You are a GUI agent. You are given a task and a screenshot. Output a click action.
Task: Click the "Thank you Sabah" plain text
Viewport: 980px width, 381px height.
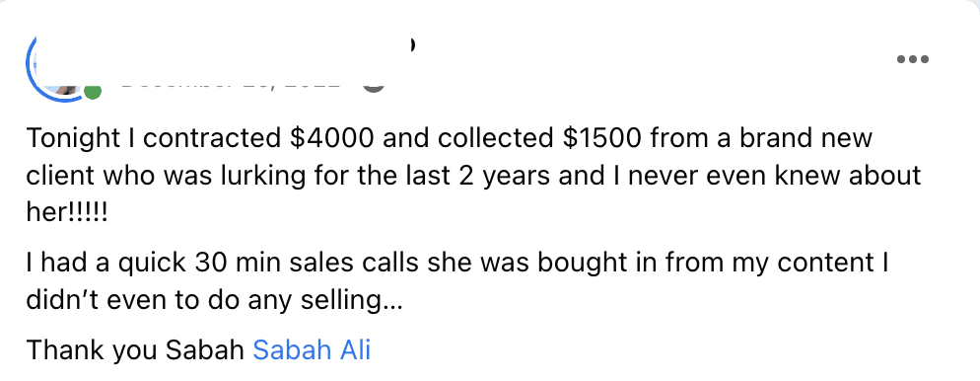coord(135,349)
